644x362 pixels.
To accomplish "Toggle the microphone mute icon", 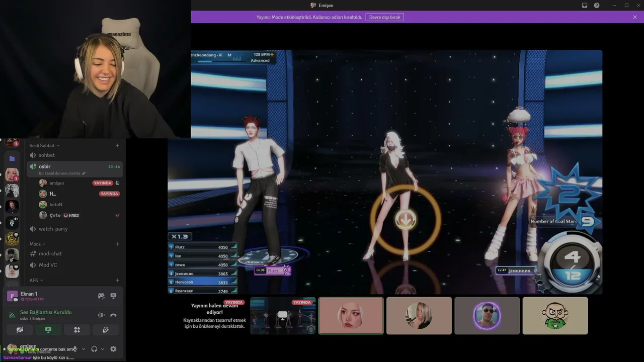I will (x=75, y=349).
